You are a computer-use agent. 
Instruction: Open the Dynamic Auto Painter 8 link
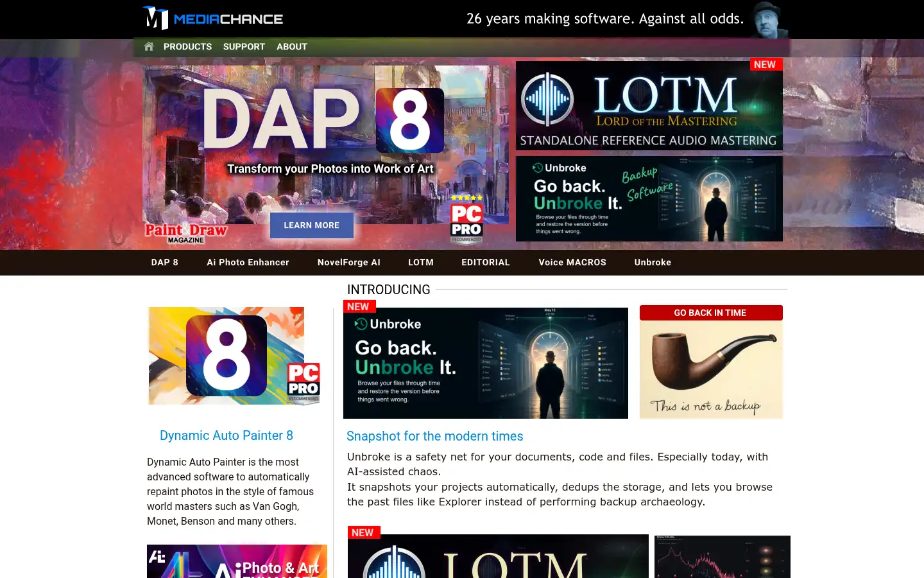(227, 435)
